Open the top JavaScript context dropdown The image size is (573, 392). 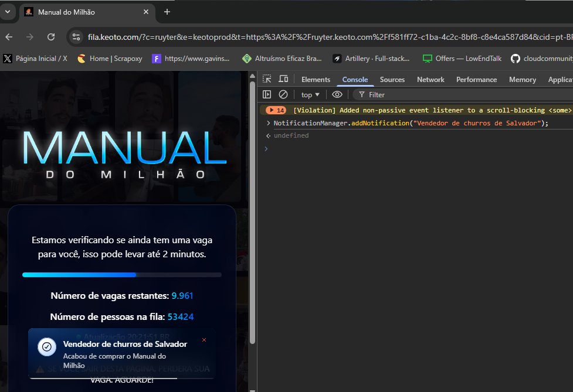coord(310,95)
